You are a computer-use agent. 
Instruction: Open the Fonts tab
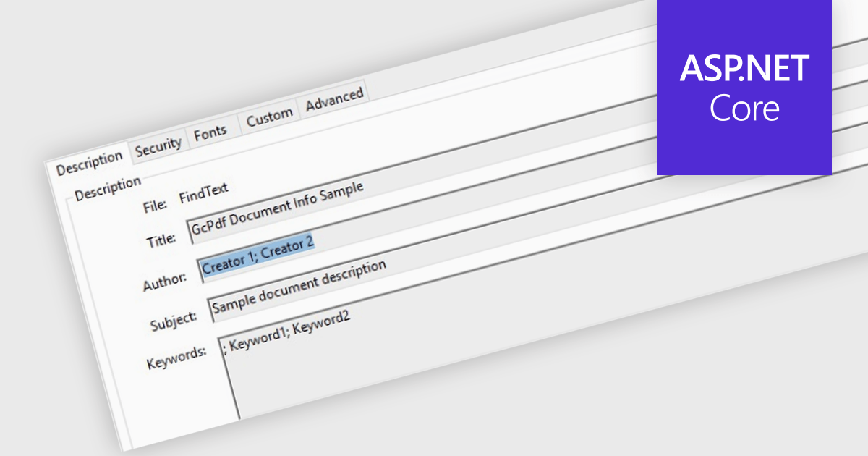pos(210,132)
